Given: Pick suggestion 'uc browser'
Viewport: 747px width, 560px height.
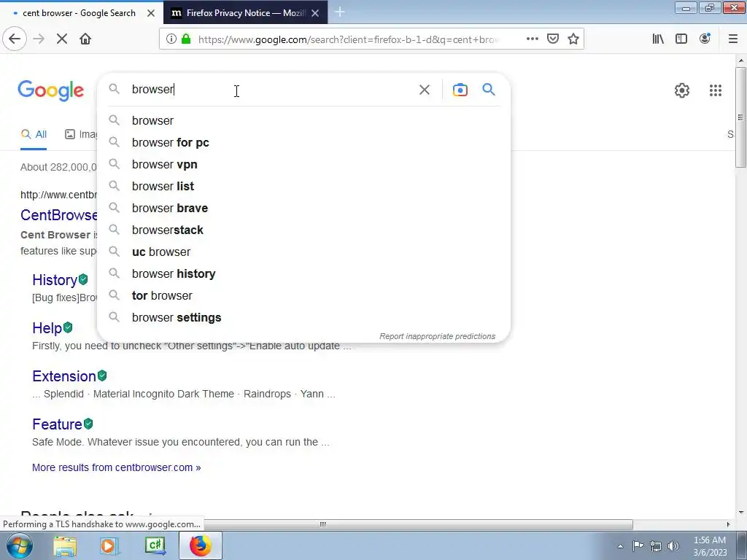Looking at the screenshot, I should tap(303, 252).
